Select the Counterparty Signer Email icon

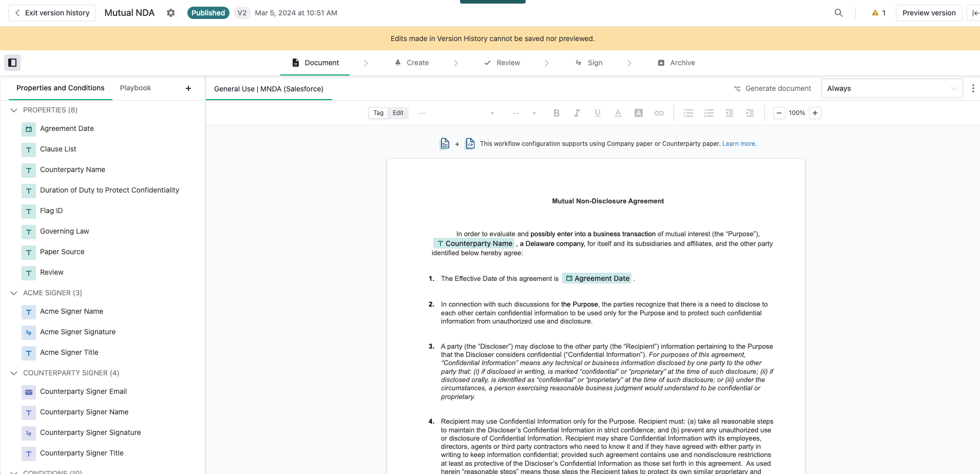click(29, 392)
